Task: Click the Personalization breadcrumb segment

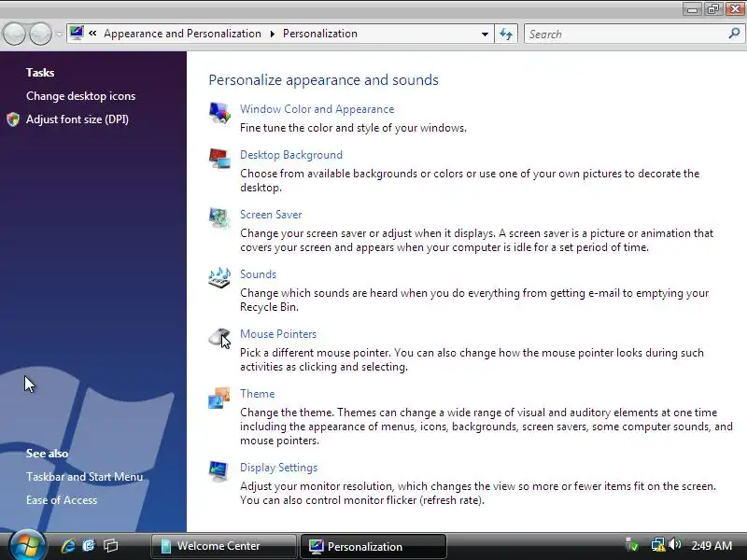Action: tap(319, 34)
